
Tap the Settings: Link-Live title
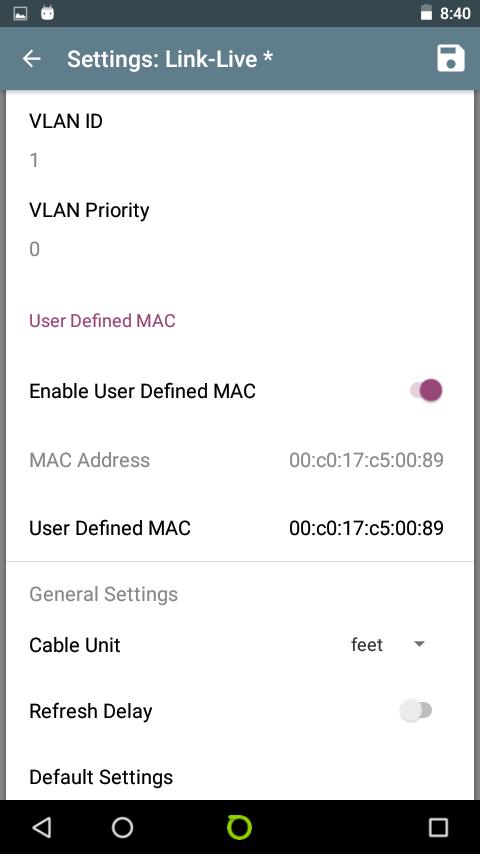[x=169, y=58]
